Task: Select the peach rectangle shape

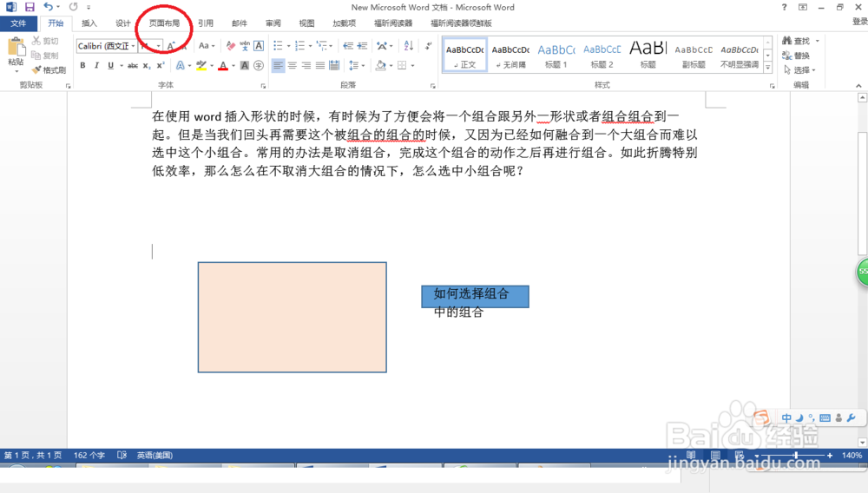Action: click(293, 317)
